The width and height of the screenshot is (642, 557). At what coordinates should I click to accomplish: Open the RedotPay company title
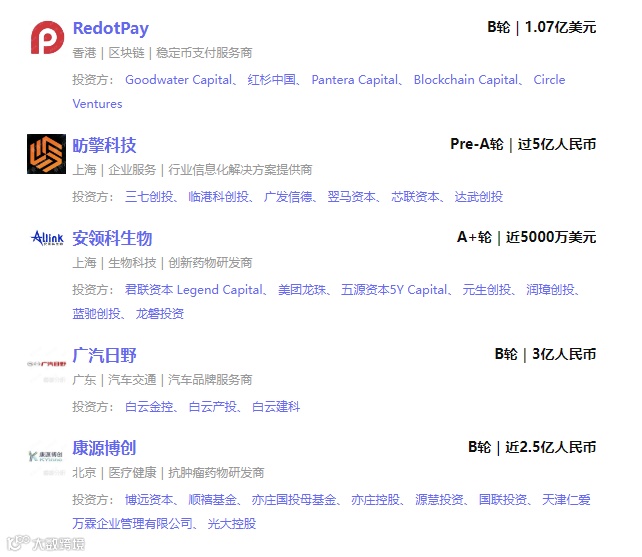[111, 28]
